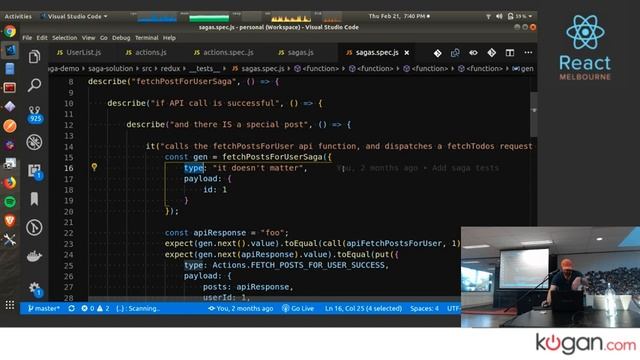Click the synchronize changes icon in status bar

tap(71, 309)
